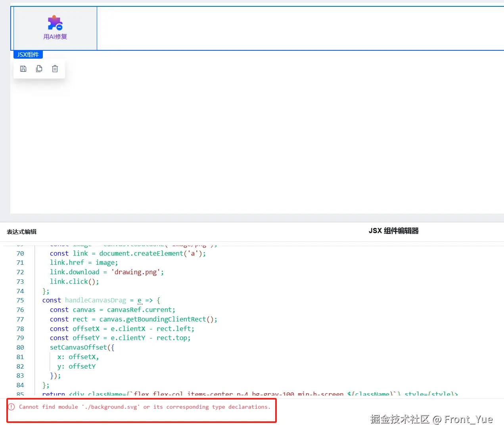The height and width of the screenshot is (436, 504).
Task: Click the code 'link.click();'
Action: pyautogui.click(x=75, y=281)
